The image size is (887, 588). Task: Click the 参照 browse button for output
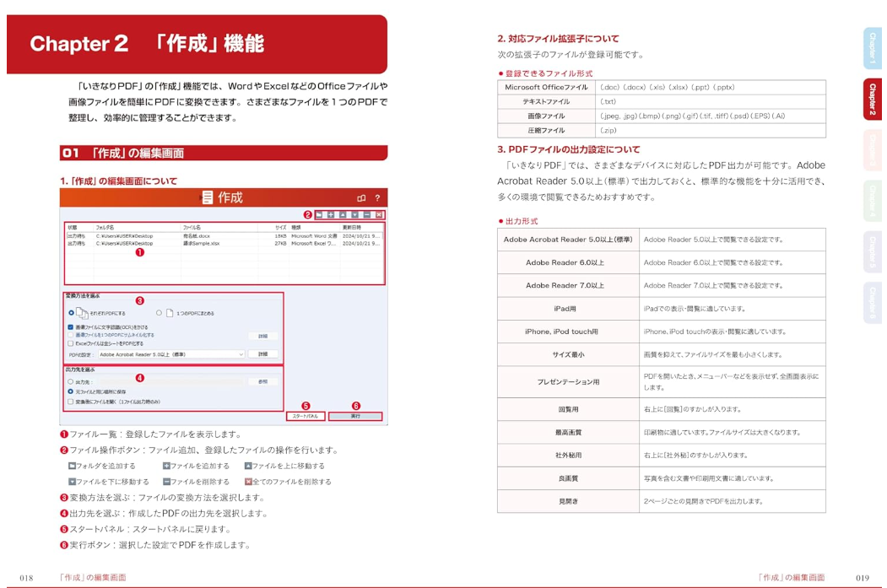[263, 381]
